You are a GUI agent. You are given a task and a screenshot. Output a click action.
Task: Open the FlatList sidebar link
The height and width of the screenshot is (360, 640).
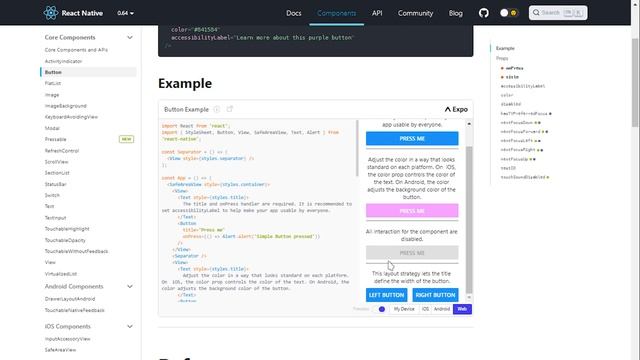click(53, 83)
